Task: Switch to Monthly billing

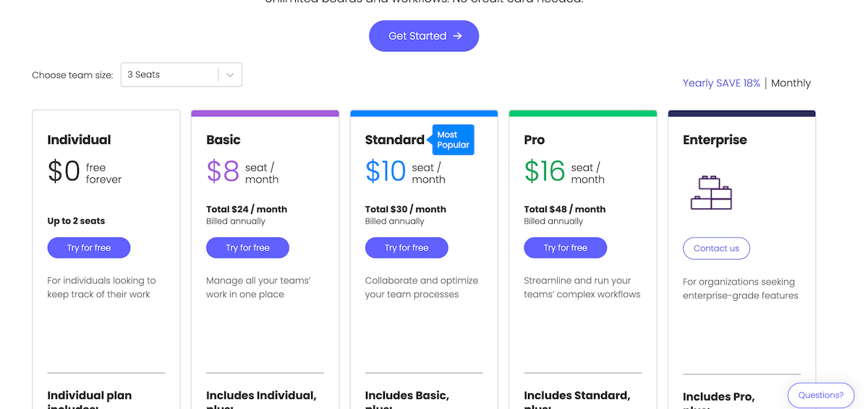Action: pos(791,83)
